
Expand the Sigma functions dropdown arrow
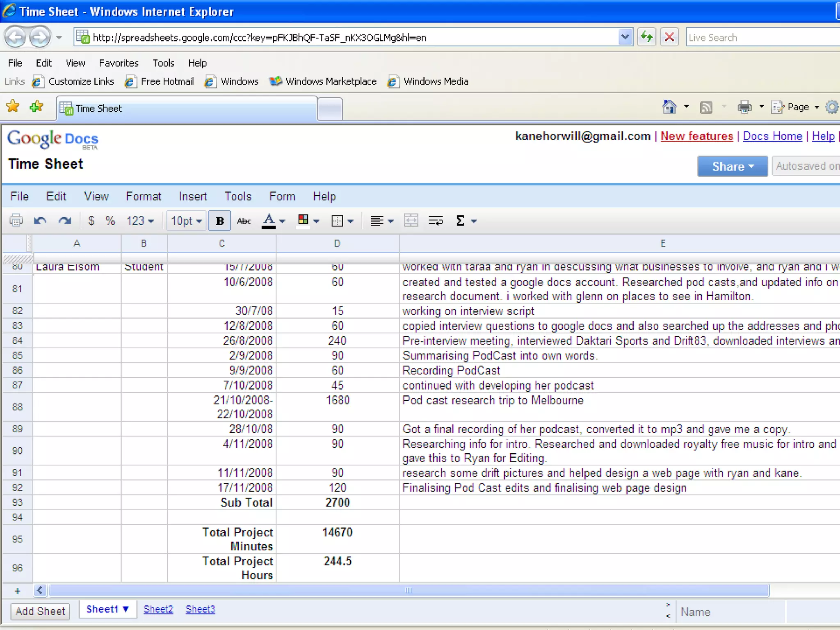click(x=474, y=221)
